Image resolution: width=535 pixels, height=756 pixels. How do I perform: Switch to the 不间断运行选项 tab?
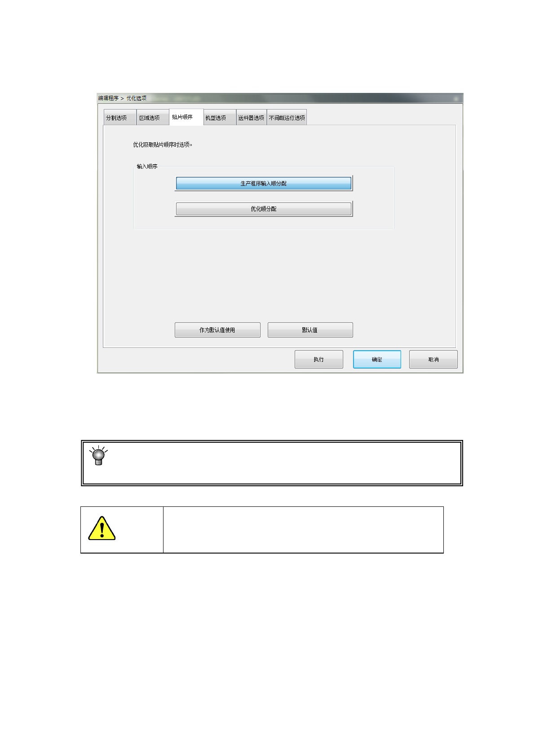click(x=287, y=118)
